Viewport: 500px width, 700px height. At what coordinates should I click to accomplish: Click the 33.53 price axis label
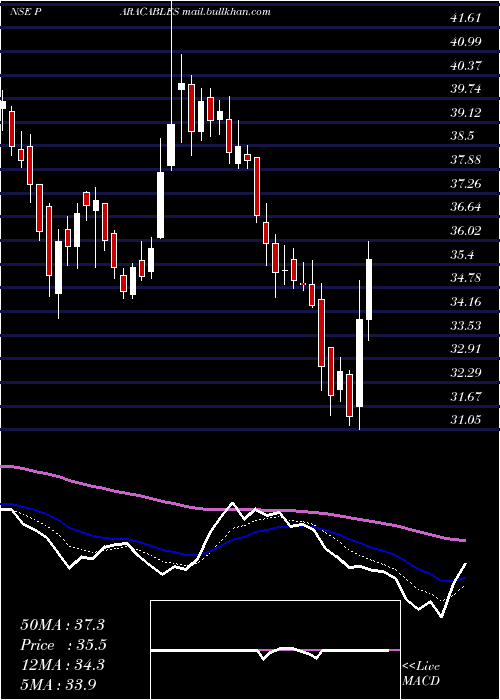466,325
